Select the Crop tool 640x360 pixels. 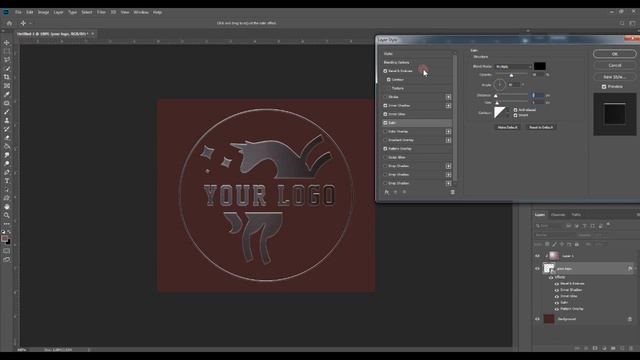[7, 77]
